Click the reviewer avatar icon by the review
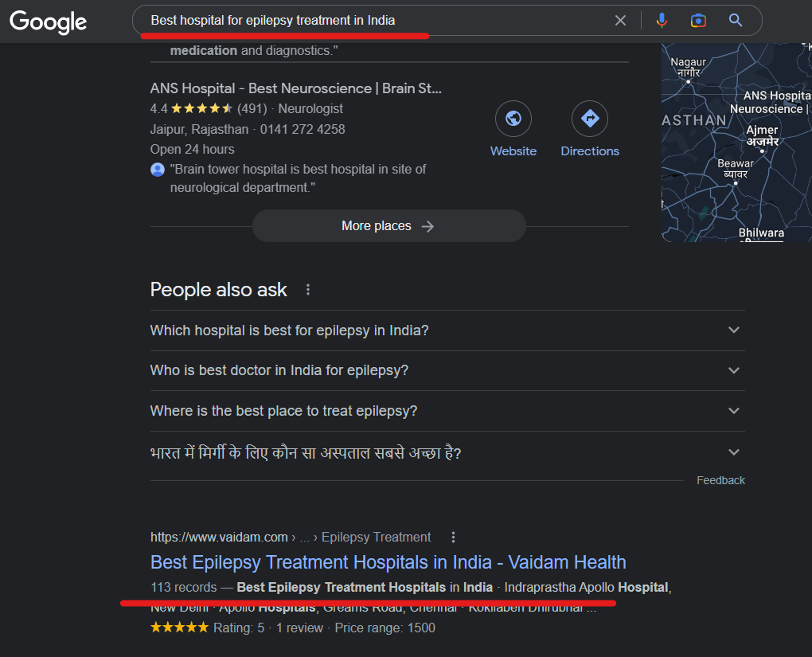Viewport: 812px width, 657px height. 158,170
